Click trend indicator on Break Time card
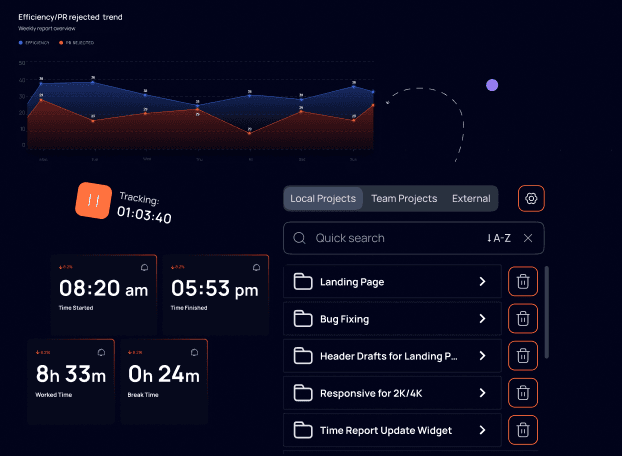622x456 pixels. [135, 352]
